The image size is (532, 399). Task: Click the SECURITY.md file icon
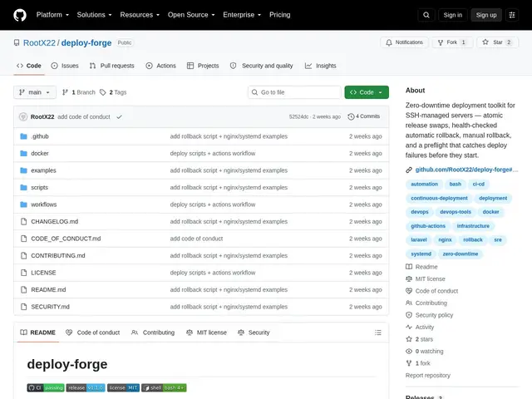tap(23, 307)
